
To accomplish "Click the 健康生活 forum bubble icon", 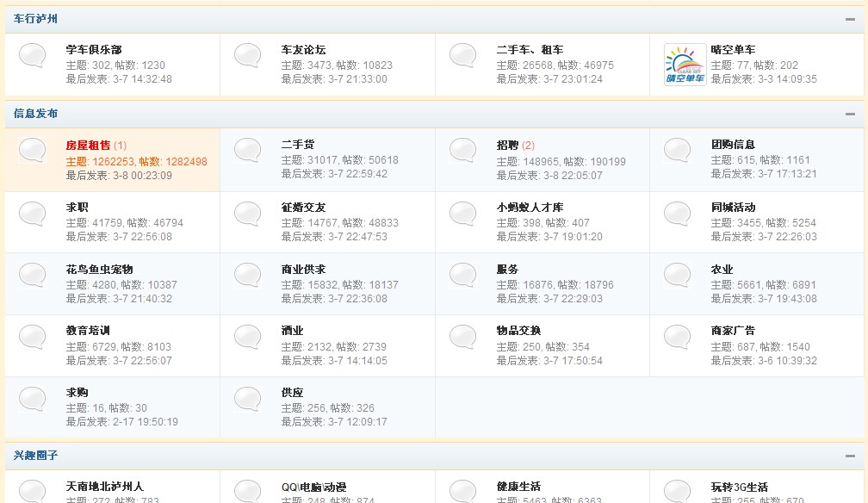I will pos(462,491).
